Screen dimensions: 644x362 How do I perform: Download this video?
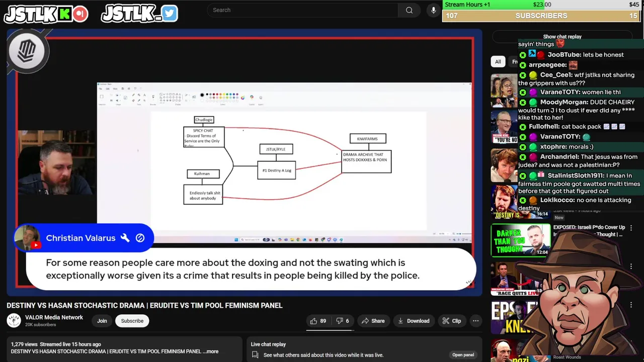point(413,321)
